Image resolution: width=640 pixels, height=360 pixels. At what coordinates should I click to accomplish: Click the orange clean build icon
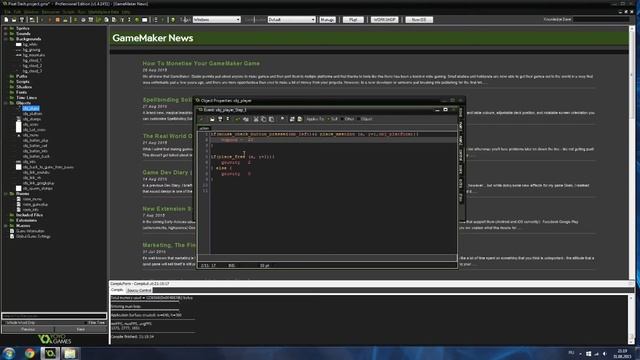pos(58,20)
